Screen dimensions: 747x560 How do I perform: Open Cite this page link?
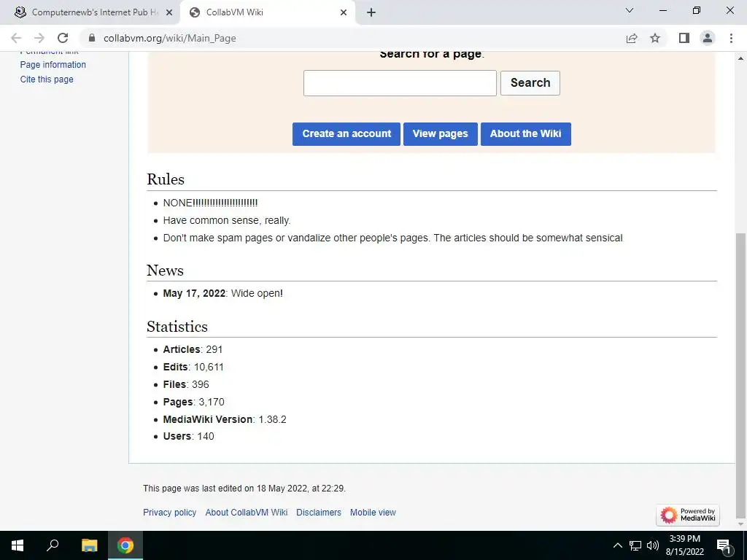point(47,79)
